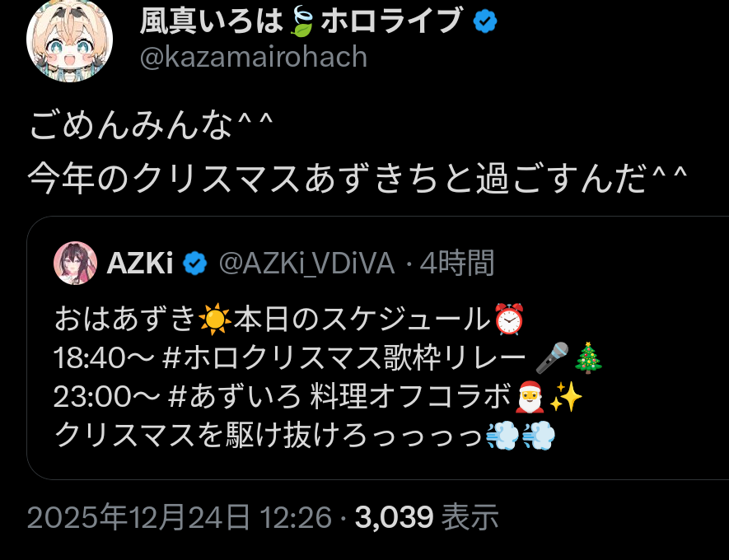Click the sun emoji after おはあずき
This screenshot has width=729, height=560.
pos(214,320)
